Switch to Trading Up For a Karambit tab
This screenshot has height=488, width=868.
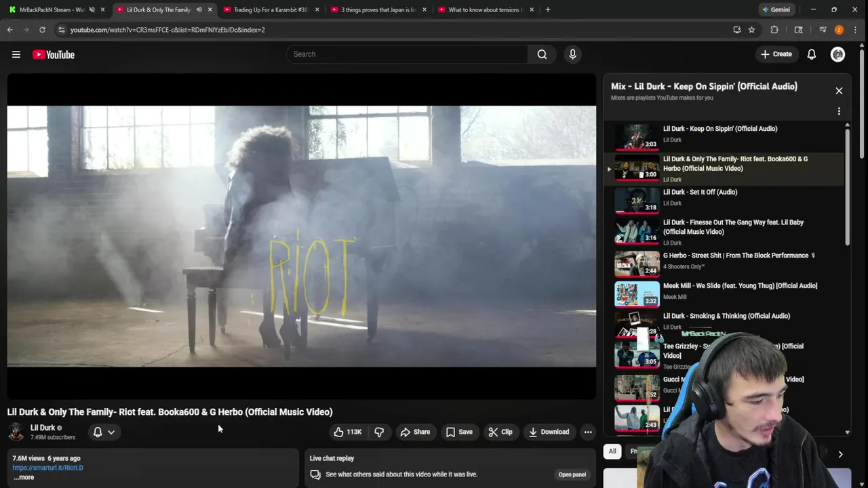270,9
